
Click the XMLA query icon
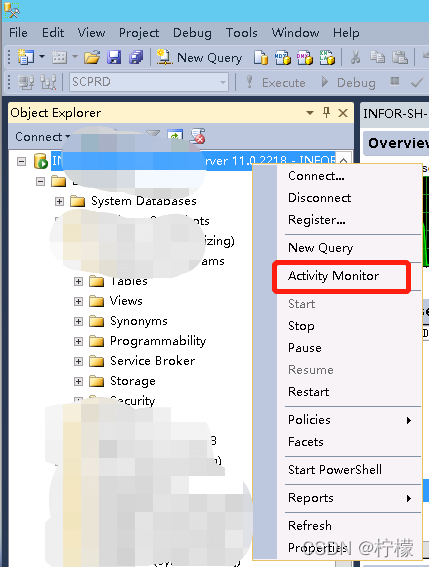[x=327, y=57]
